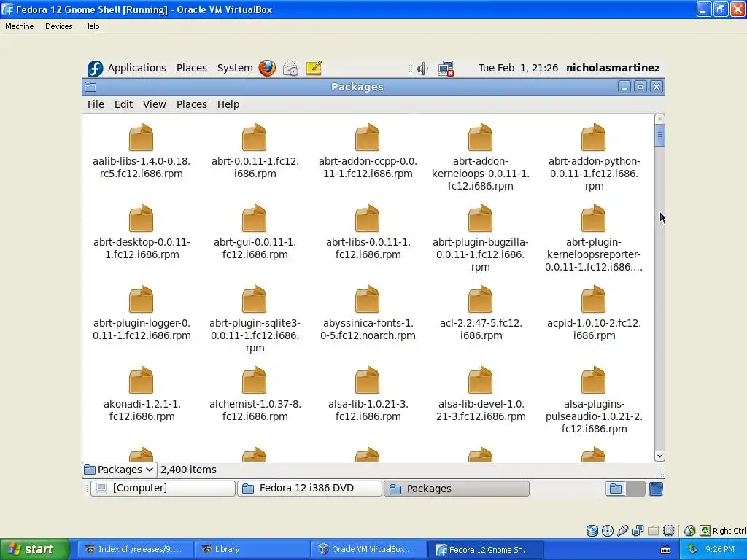This screenshot has height=560, width=747.
Task: Open the Packages folder location dropdown
Action: tap(119, 470)
